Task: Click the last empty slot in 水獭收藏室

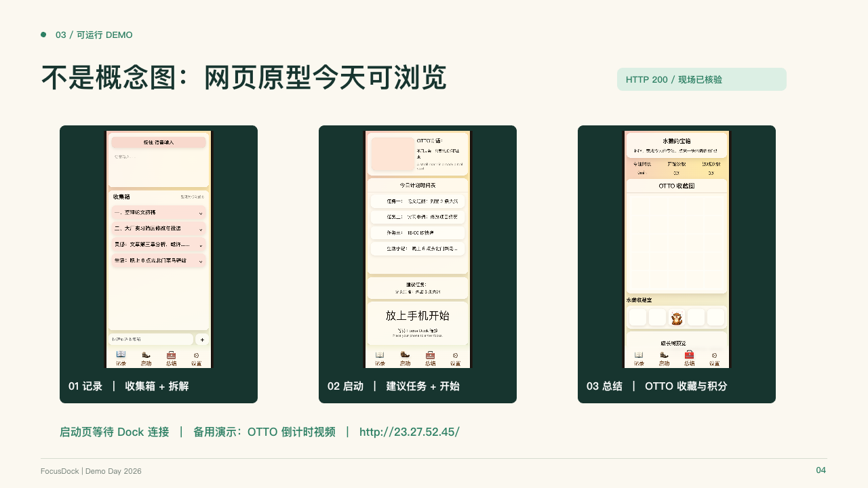Action: click(x=715, y=317)
